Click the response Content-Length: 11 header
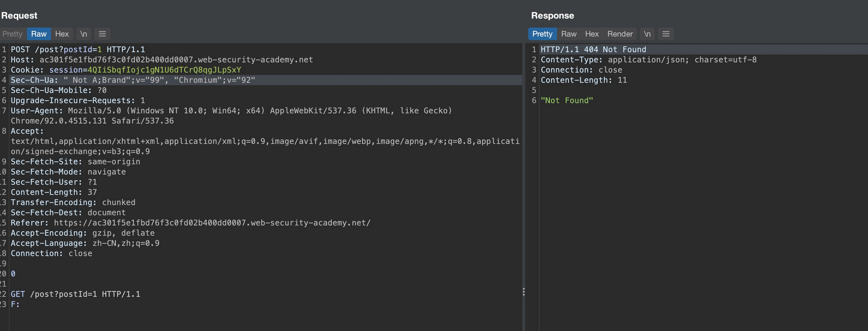 coord(584,80)
